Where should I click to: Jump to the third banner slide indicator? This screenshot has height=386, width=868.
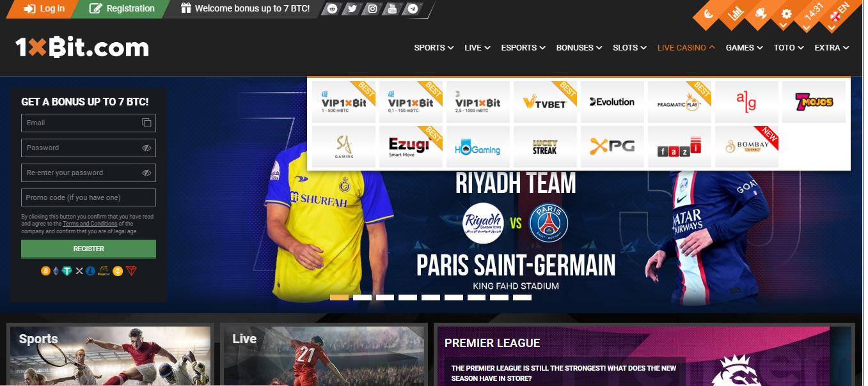click(385, 297)
